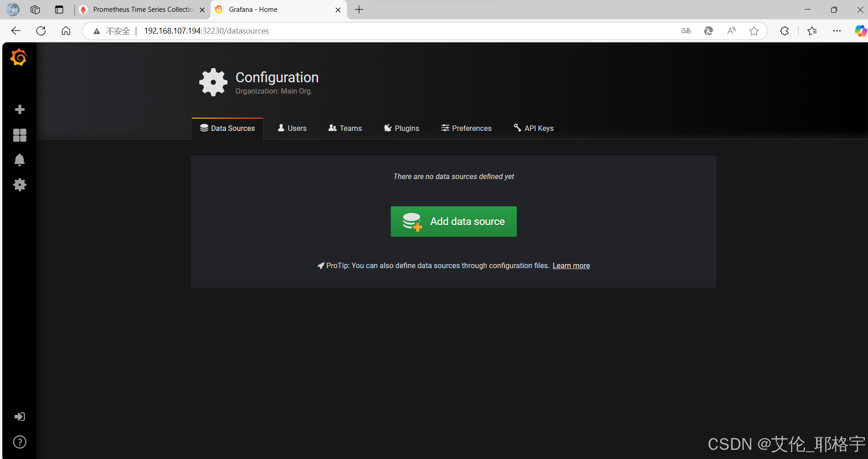
Task: Click the Add data source button
Action: point(454,221)
